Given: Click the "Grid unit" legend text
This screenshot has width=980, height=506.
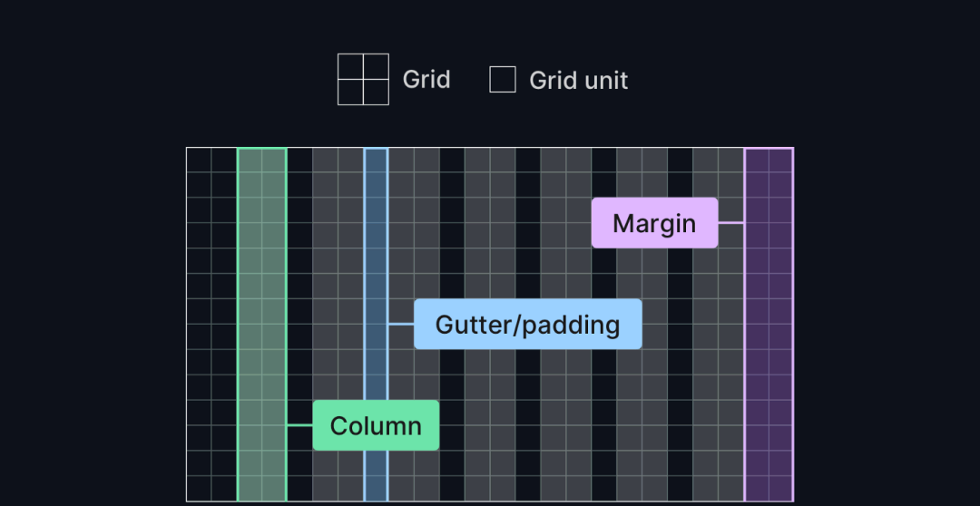Looking at the screenshot, I should tap(578, 80).
